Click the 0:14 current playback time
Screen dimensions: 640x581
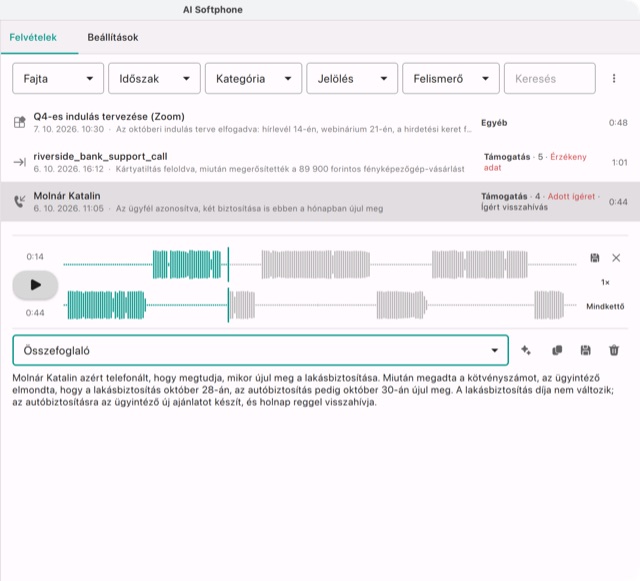pyautogui.click(x=35, y=257)
